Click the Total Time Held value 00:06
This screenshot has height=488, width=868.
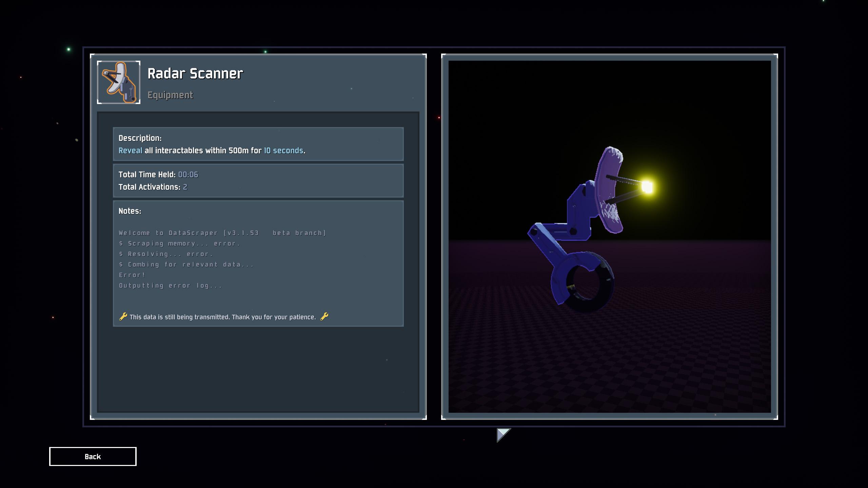point(188,175)
